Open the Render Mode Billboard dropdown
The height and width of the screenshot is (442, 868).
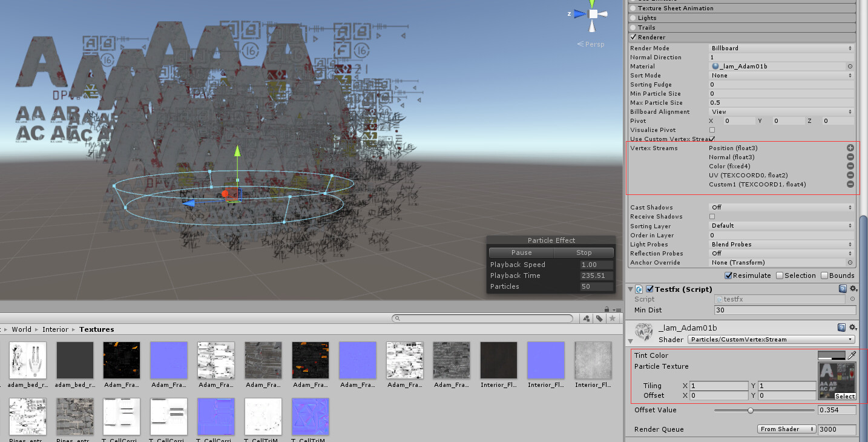click(781, 48)
